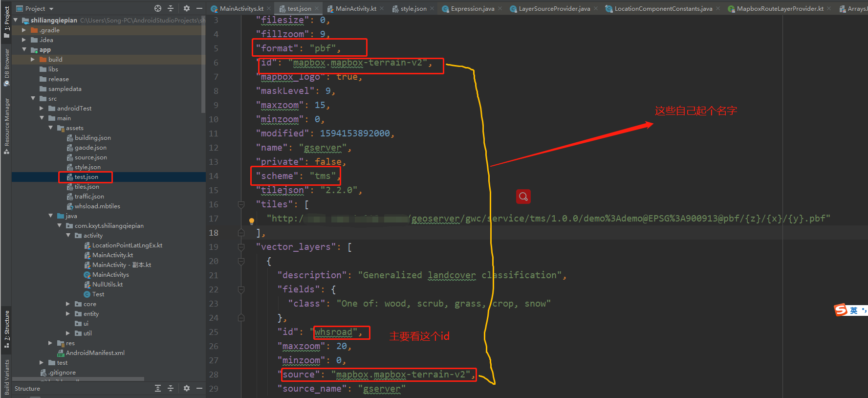The height and width of the screenshot is (398, 868).
Task: Collapse all in Project panel header
Action: [x=171, y=8]
